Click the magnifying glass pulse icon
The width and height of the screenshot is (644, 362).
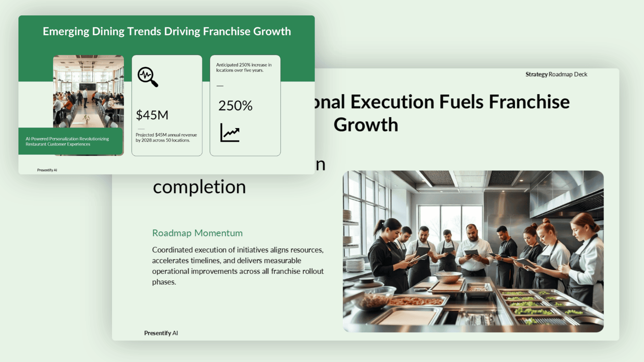coord(148,77)
